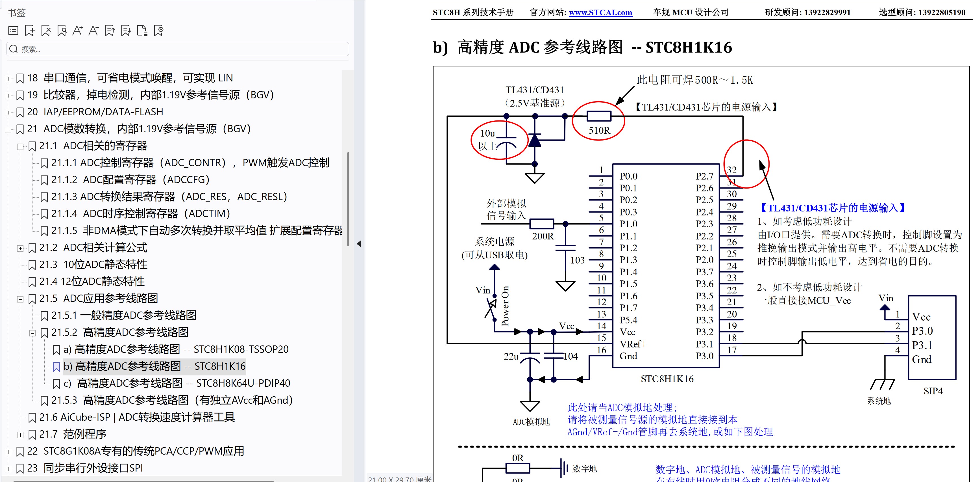
Task: Click the page heading b) 高精度 ADC 参考线路图
Action: tap(582, 47)
